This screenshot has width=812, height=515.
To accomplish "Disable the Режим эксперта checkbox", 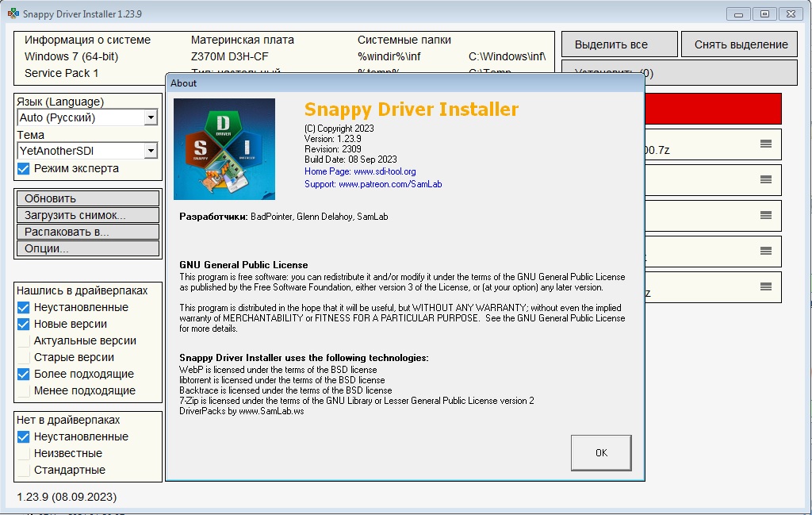I will pos(24,168).
